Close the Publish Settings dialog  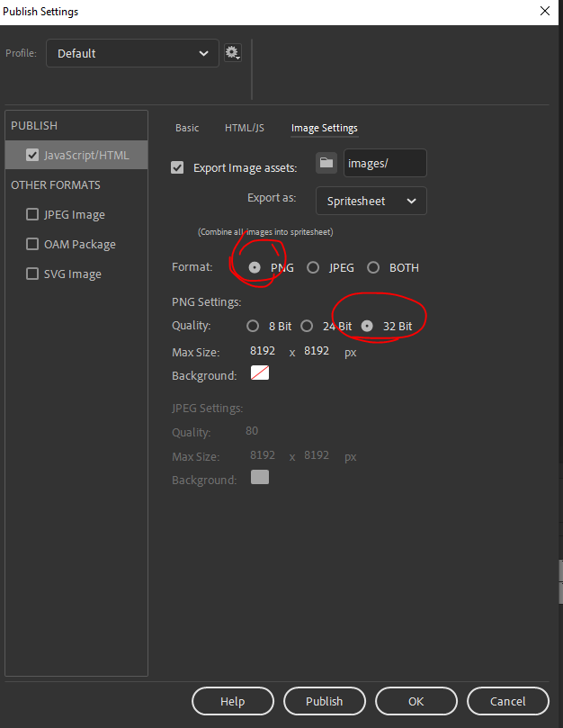coord(544,12)
